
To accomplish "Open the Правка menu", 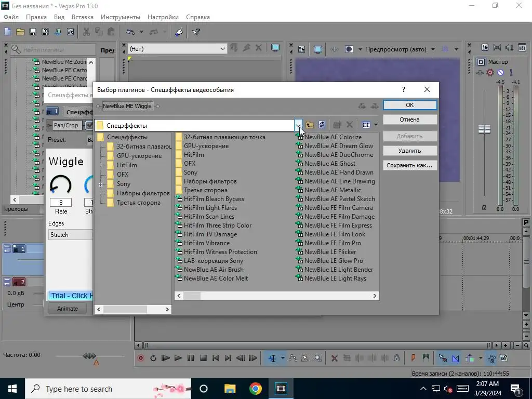I will tap(36, 17).
